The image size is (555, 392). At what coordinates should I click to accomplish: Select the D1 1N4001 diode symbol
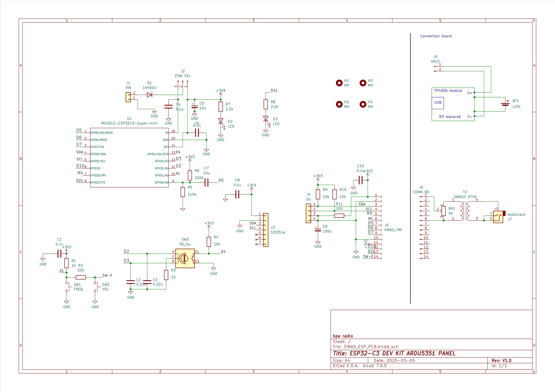coord(149,95)
